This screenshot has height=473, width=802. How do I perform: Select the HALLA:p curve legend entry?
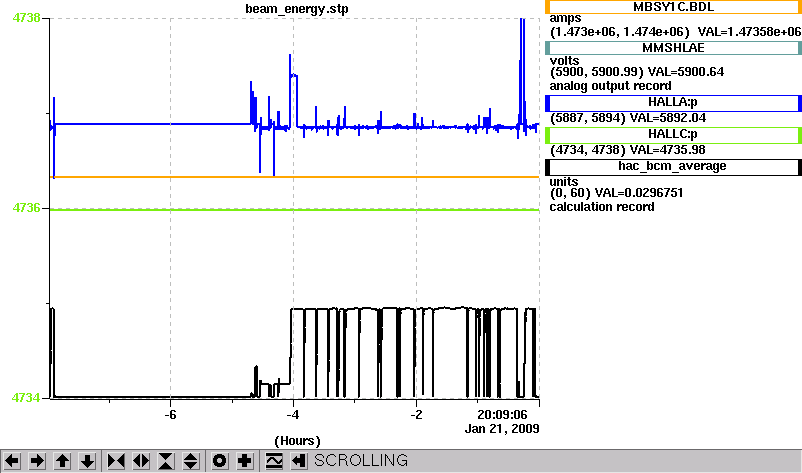673,102
